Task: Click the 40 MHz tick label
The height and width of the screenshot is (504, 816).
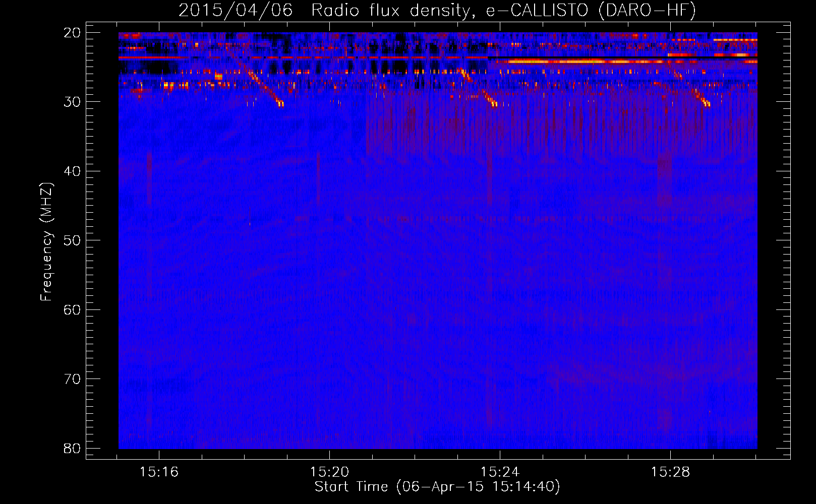Action: 73,171
